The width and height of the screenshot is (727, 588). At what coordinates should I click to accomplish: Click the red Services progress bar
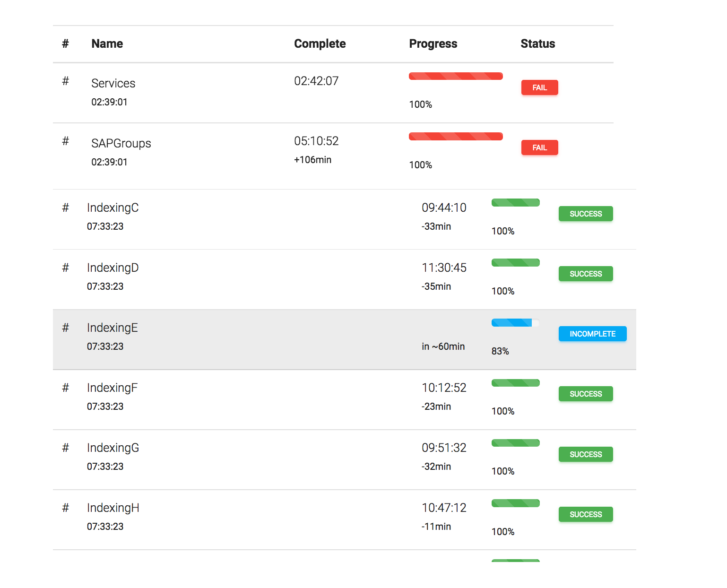(x=456, y=76)
